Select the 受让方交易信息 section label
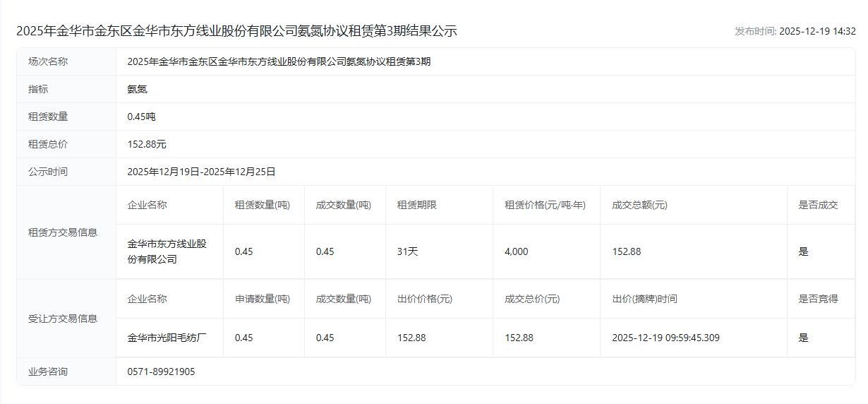Viewport: 868px width, 404px height. [63, 319]
